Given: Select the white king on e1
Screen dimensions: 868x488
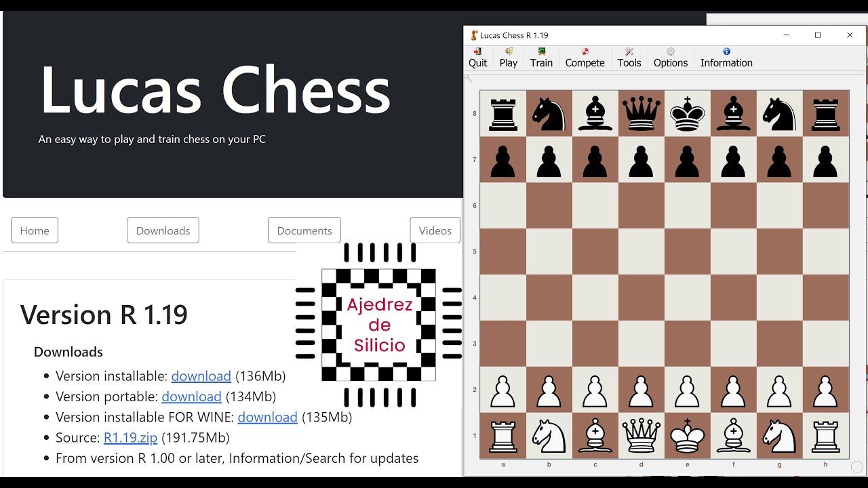Looking at the screenshot, I should click(x=688, y=436).
